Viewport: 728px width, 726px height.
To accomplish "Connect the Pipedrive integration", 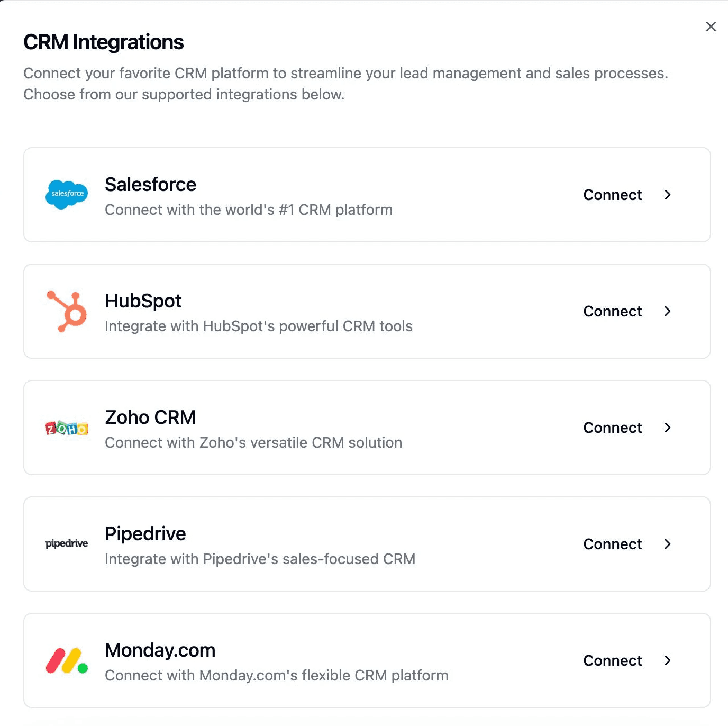I will point(627,544).
